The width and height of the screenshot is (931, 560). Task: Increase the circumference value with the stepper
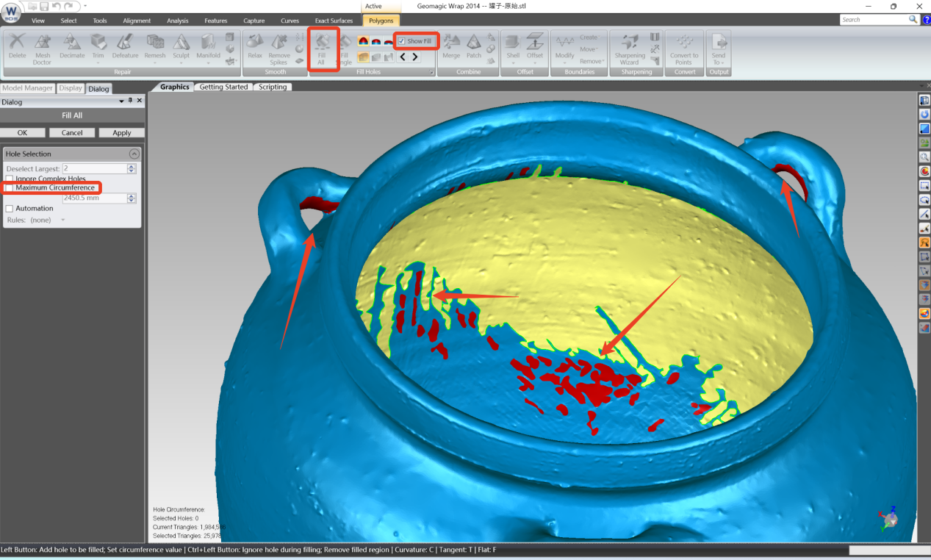coord(132,195)
